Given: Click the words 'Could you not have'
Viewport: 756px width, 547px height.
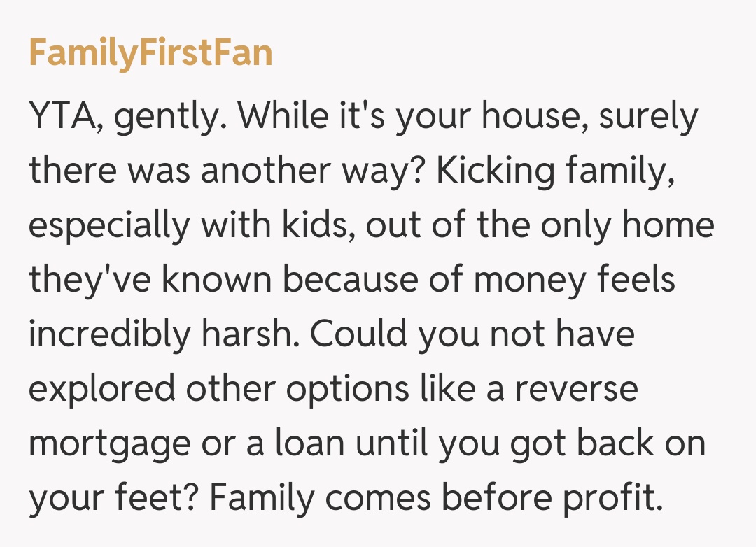Looking at the screenshot, I should tap(472, 334).
